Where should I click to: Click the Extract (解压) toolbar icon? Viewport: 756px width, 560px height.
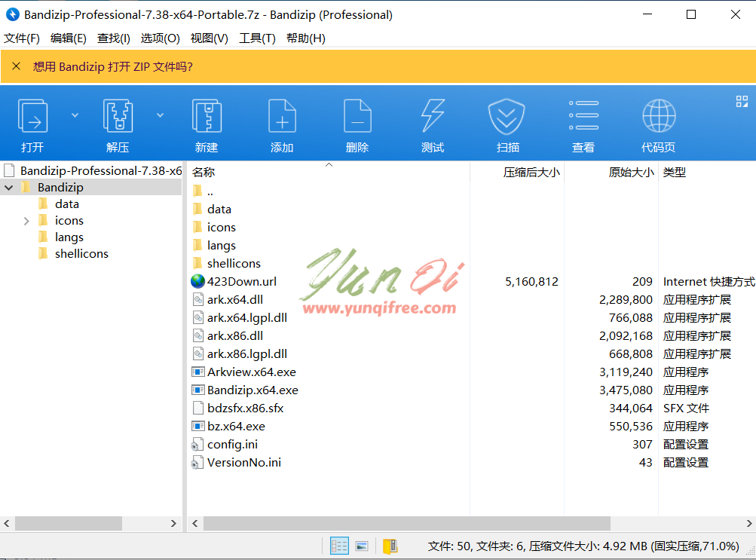pos(118,115)
